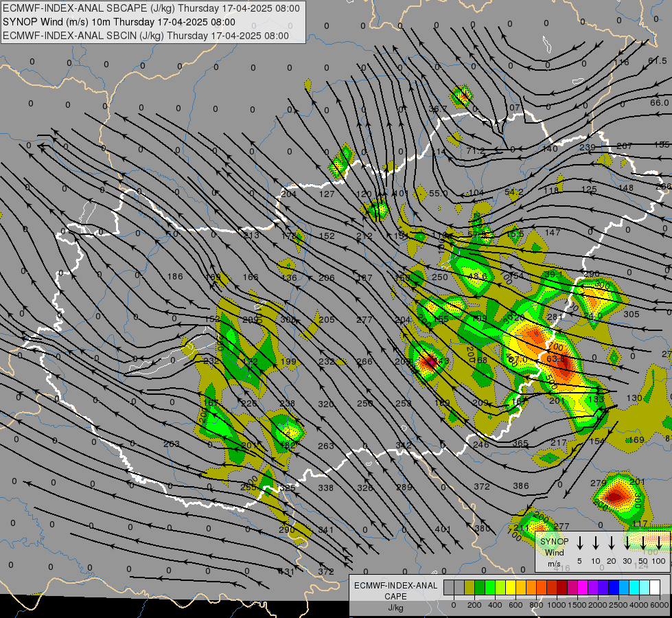
Task: Click the map value 239
Action: point(587,148)
